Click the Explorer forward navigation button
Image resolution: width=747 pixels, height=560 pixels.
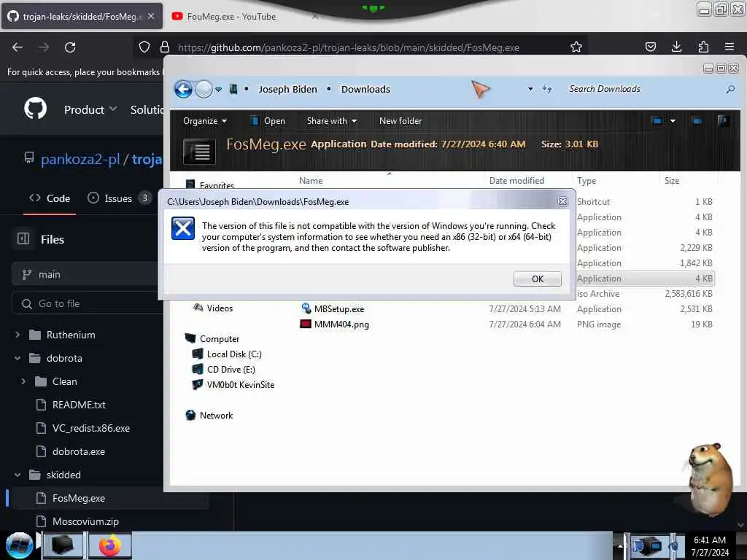click(x=204, y=89)
